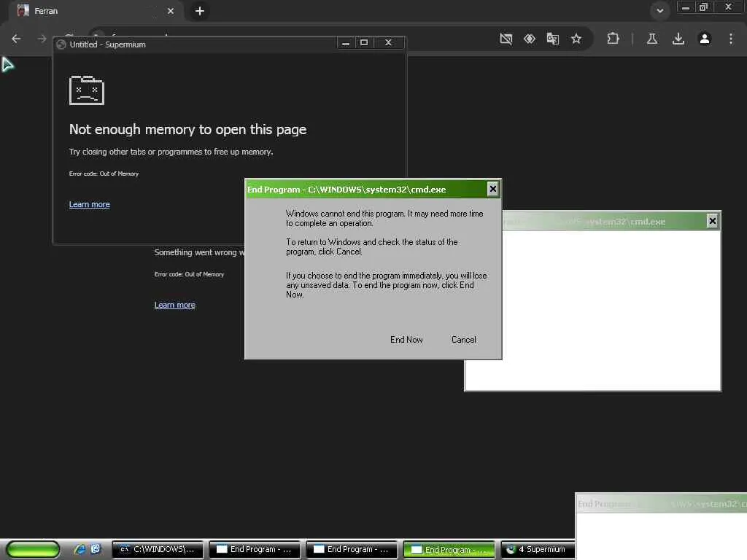Select first End Program taskbar button
747x560 pixels.
(255, 549)
